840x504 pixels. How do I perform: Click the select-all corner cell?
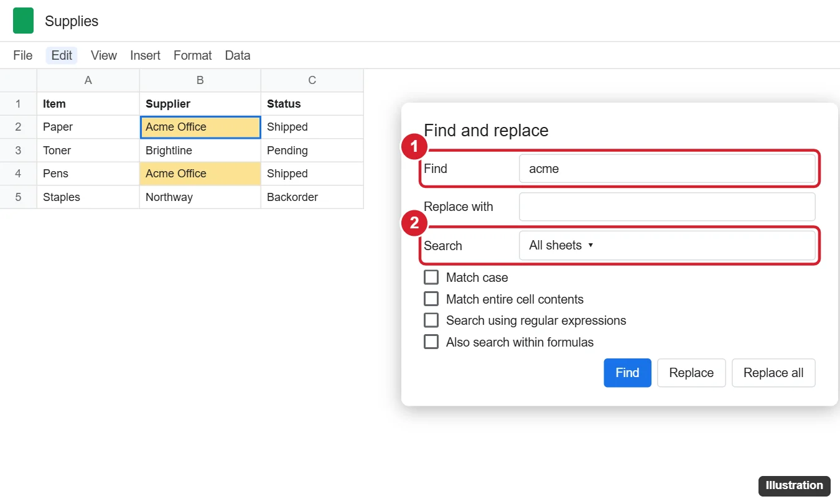[x=18, y=80]
